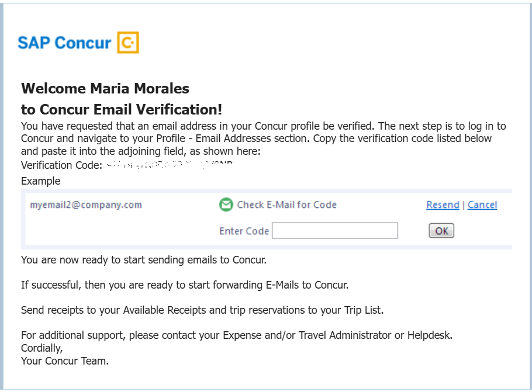Image resolution: width=532 pixels, height=392 pixels.
Task: Click the forwarding E-Mails to Concur sentence
Action: (x=185, y=285)
